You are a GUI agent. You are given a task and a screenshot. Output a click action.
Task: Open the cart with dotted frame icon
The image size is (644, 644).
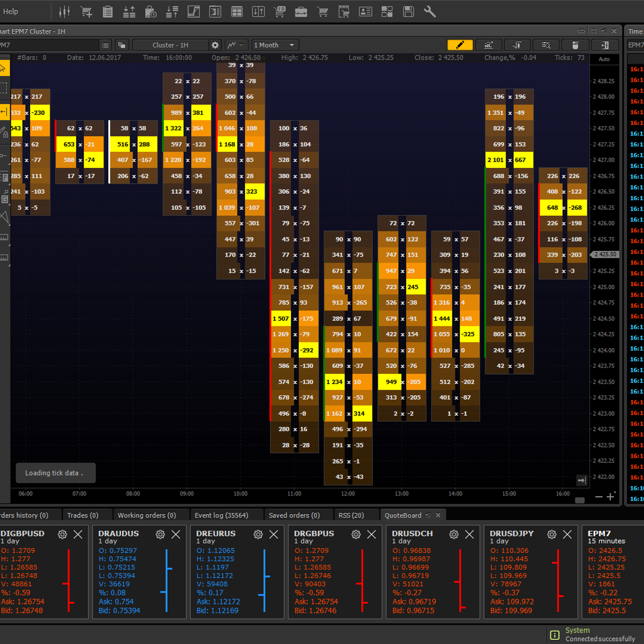[x=344, y=12]
